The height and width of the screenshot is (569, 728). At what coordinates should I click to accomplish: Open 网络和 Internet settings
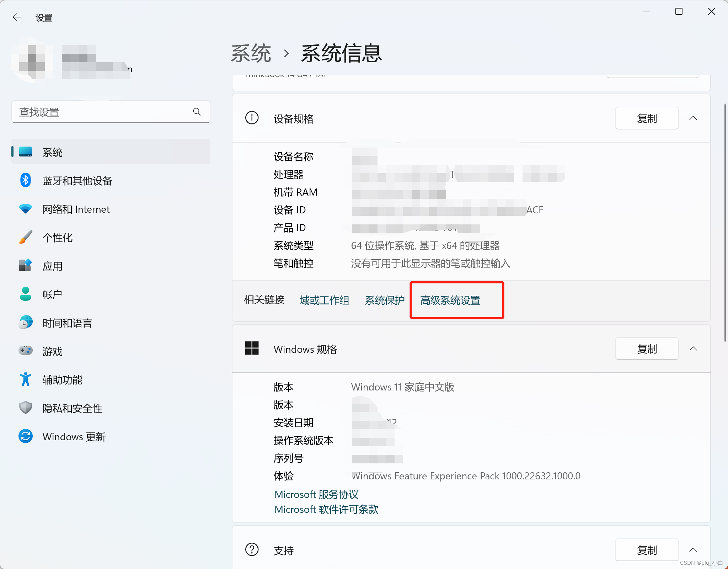[x=111, y=209]
